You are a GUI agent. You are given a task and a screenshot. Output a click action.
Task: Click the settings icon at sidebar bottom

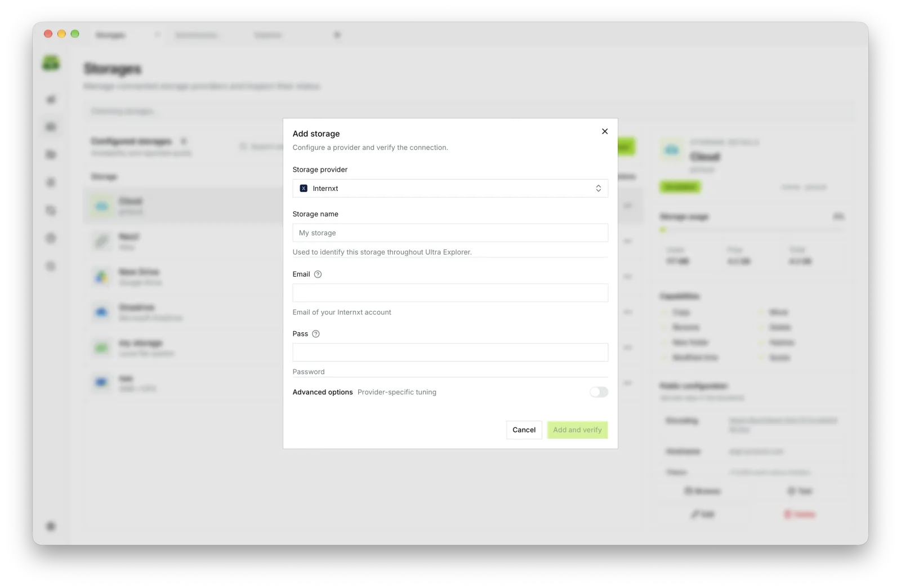51,526
